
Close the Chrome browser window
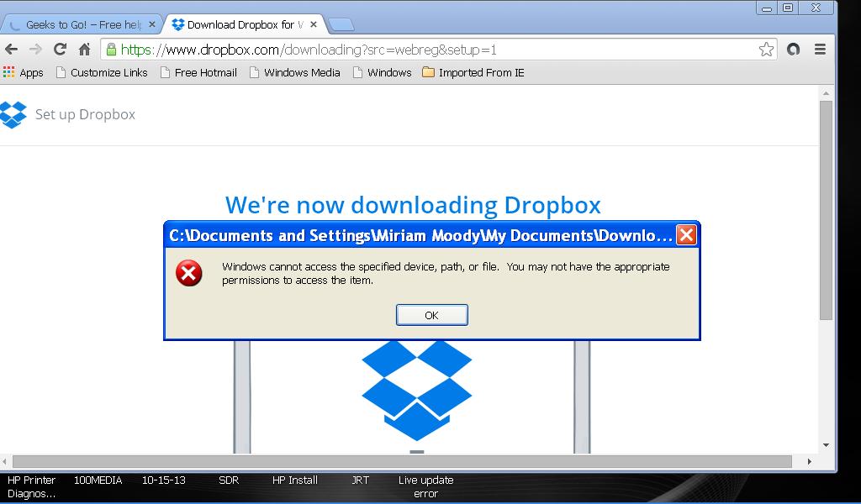(816, 8)
